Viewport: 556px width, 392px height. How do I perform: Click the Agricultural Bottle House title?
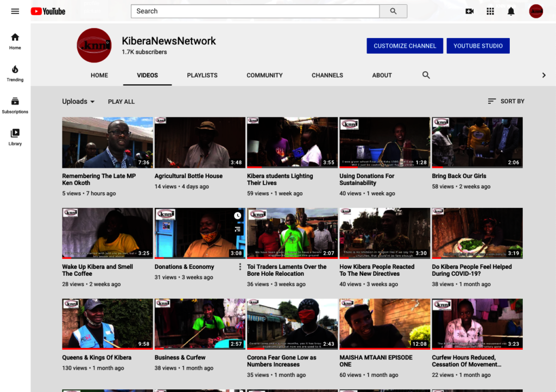[x=188, y=176]
